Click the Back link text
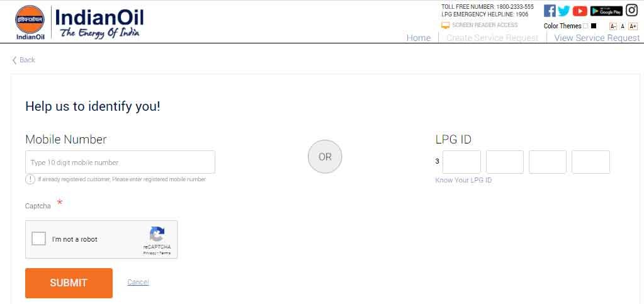 tap(27, 60)
